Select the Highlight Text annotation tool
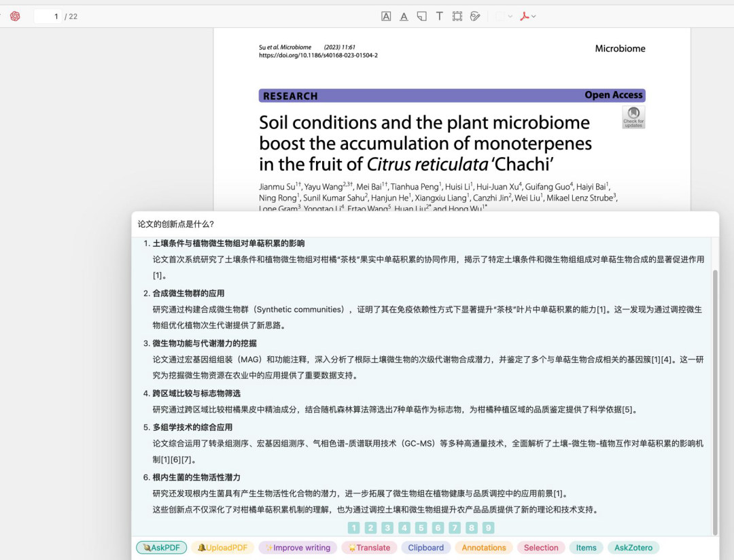This screenshot has height=560, width=734. pyautogui.click(x=386, y=16)
